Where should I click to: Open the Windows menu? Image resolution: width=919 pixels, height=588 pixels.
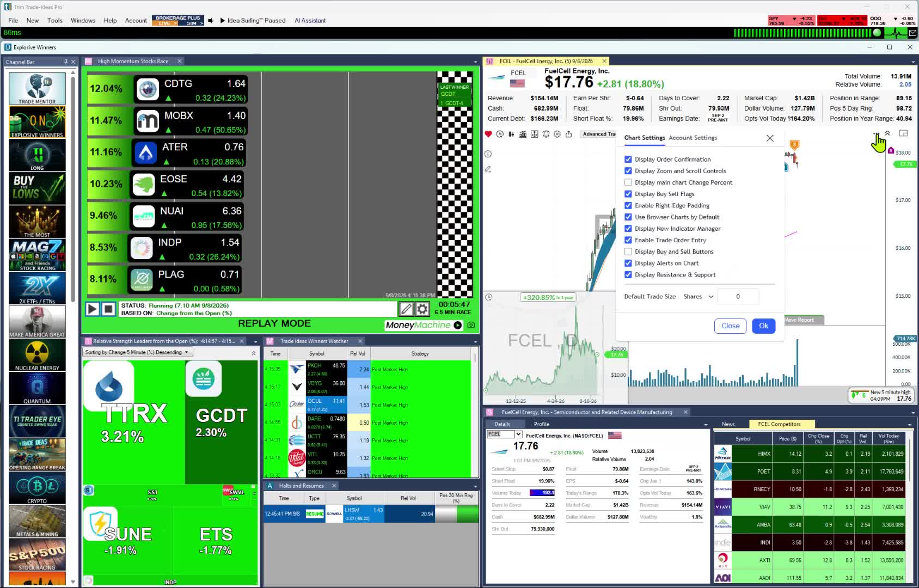pos(83,21)
